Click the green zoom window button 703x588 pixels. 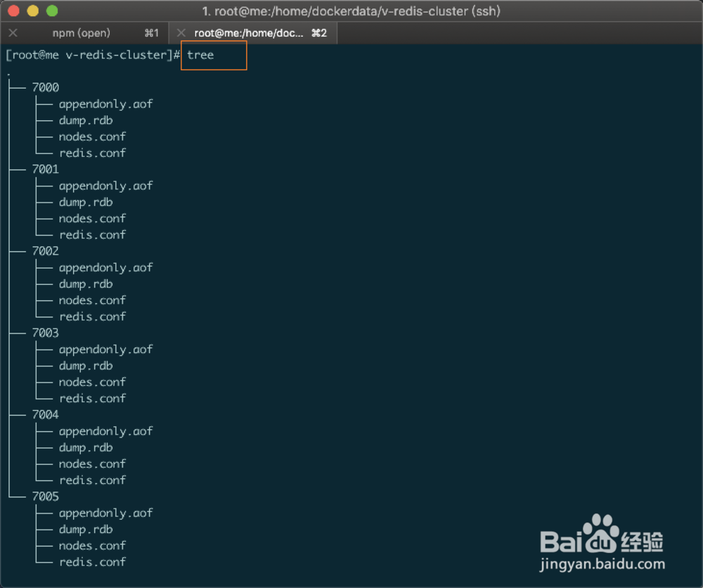[x=52, y=11]
